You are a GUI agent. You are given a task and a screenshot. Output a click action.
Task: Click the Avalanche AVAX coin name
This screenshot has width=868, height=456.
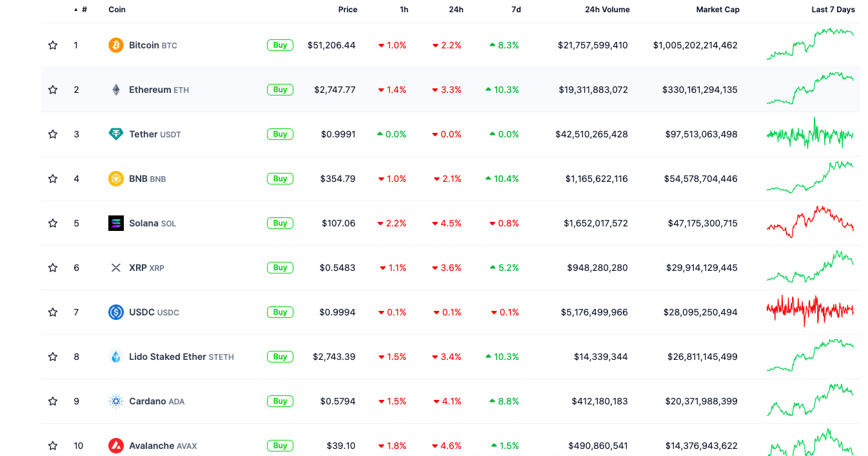[x=152, y=446]
